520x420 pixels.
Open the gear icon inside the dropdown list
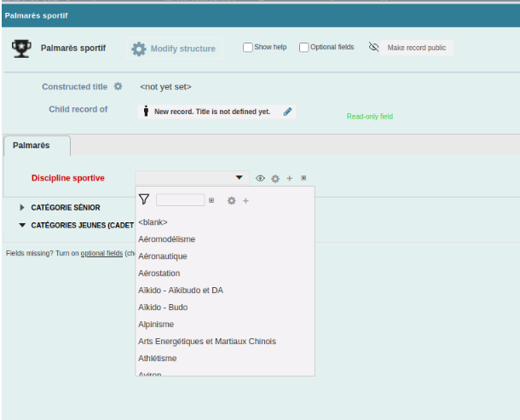pyautogui.click(x=231, y=200)
